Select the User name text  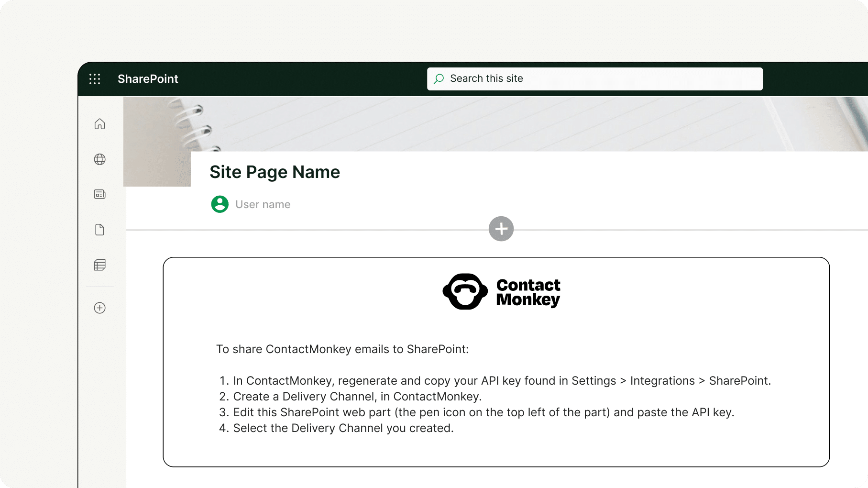263,204
